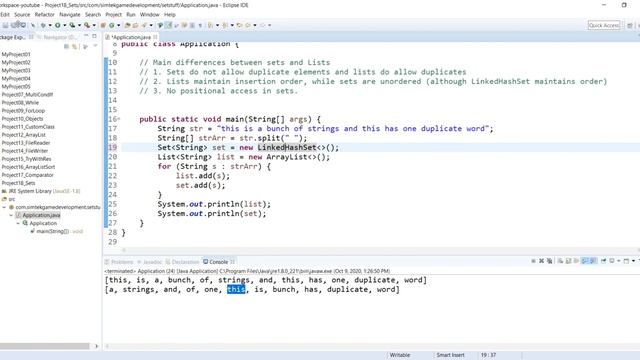Click the Display Selected Console icon

point(612,261)
